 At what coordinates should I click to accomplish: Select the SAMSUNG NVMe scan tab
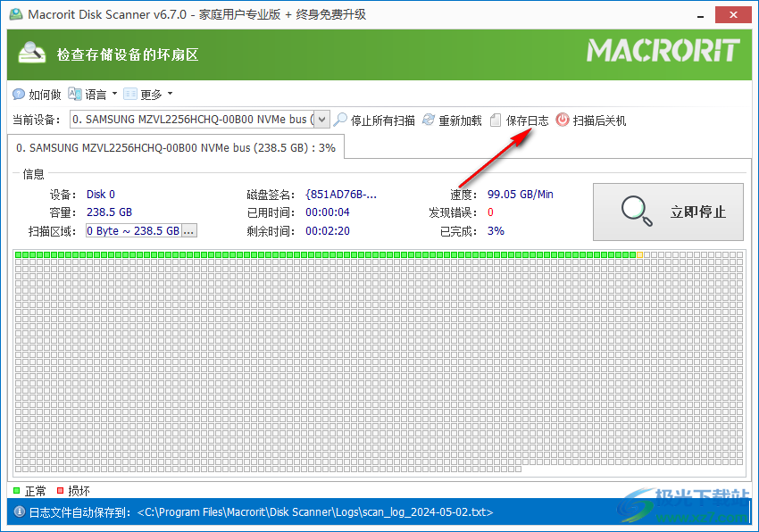[174, 146]
